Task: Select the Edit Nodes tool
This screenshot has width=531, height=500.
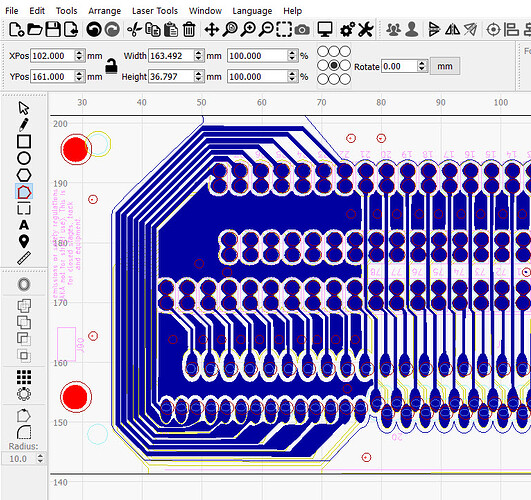Action: coord(24,192)
